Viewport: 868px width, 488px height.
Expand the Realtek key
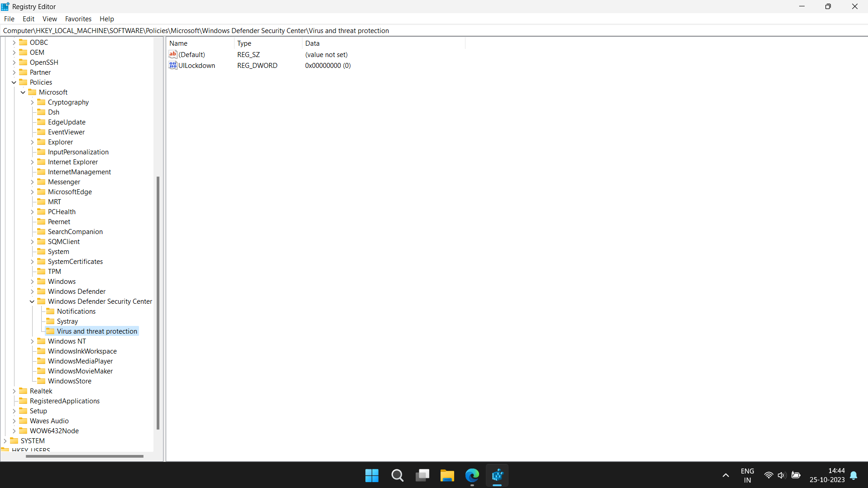14,391
